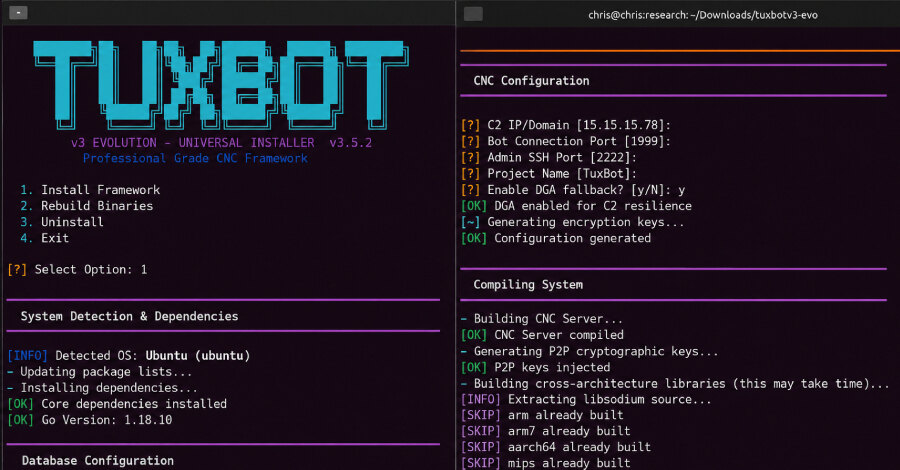Image resolution: width=900 pixels, height=470 pixels.
Task: Click the left terminal window menu button
Action: tap(18, 13)
